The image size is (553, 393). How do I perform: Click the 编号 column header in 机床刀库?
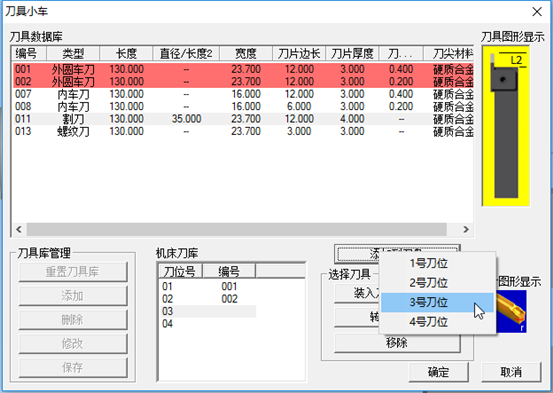pos(229,271)
